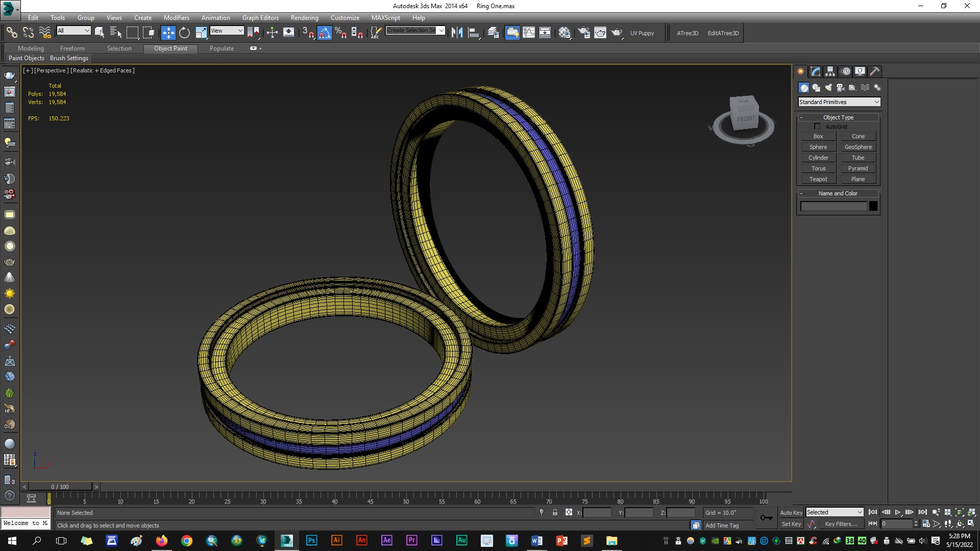Screen dimensions: 980x551
Task: Open the Modifiers menu
Action: pos(176,18)
